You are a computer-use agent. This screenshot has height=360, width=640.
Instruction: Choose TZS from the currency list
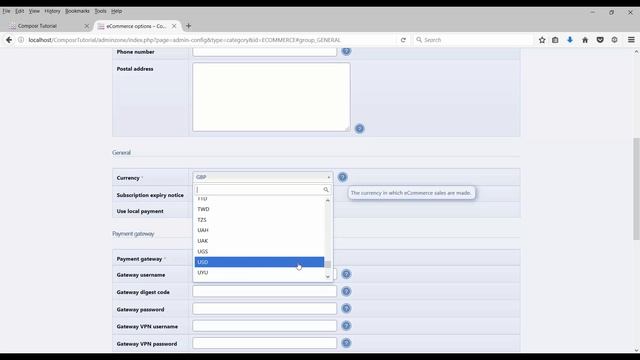point(259,220)
